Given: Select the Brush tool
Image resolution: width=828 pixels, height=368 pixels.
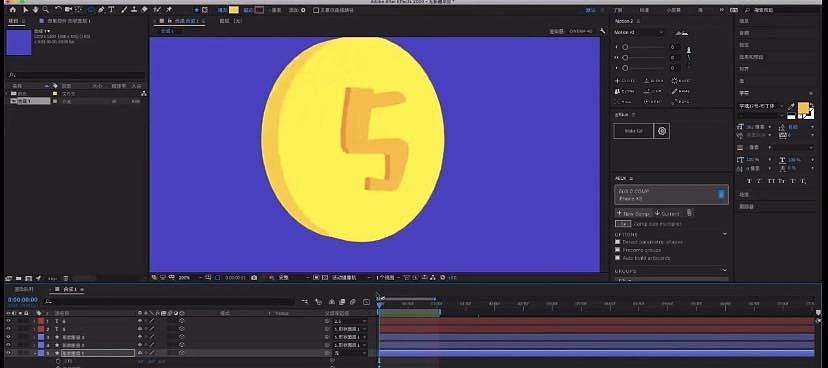Looking at the screenshot, I should pos(125,10).
